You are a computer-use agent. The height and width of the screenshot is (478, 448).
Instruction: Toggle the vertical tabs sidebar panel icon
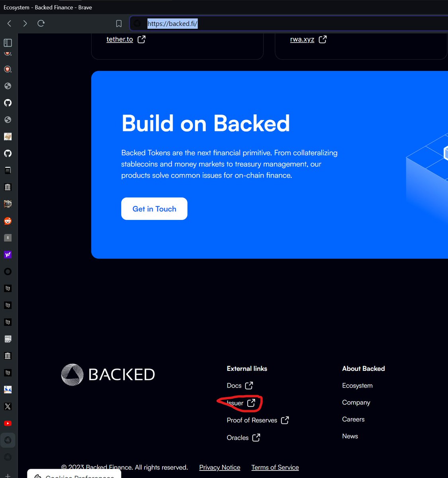point(8,43)
